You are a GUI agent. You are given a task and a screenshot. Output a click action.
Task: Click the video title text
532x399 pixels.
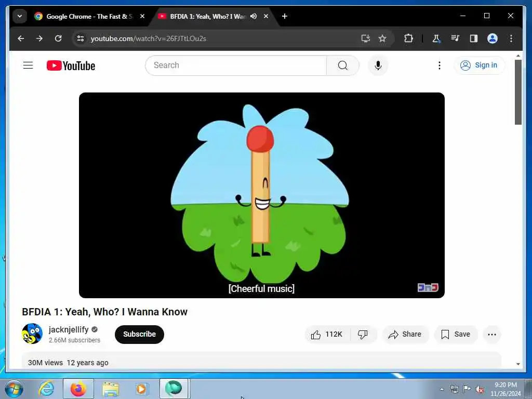point(104,312)
